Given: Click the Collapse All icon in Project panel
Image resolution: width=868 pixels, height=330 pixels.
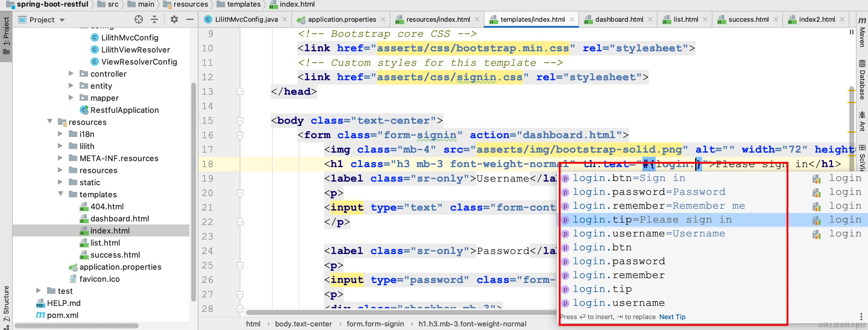Looking at the screenshot, I should click(x=154, y=20).
